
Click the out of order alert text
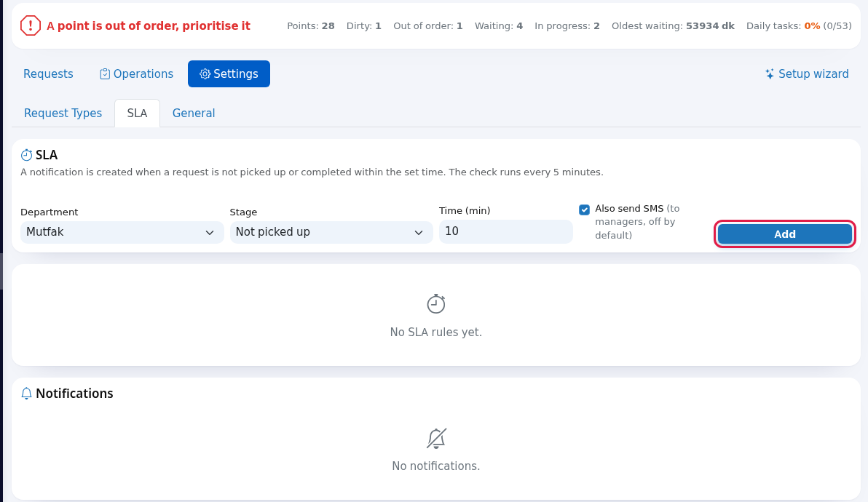coord(149,26)
